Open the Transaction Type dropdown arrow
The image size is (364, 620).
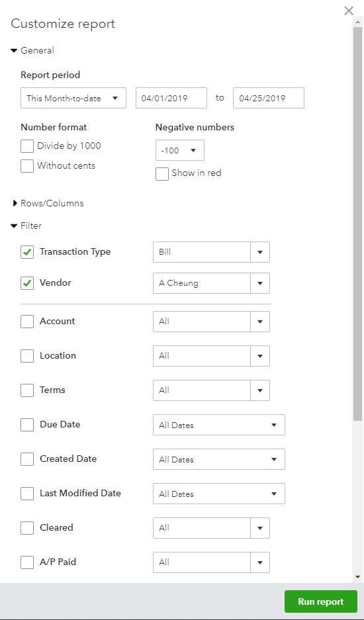[x=260, y=252]
